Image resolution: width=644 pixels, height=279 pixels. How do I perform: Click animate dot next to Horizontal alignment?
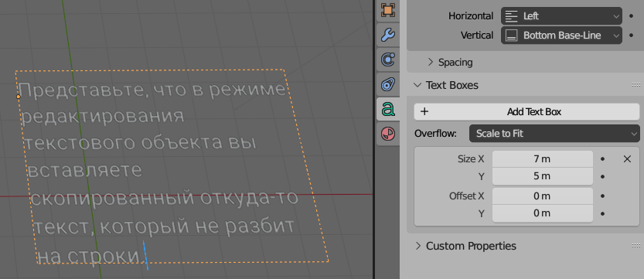coord(632,16)
